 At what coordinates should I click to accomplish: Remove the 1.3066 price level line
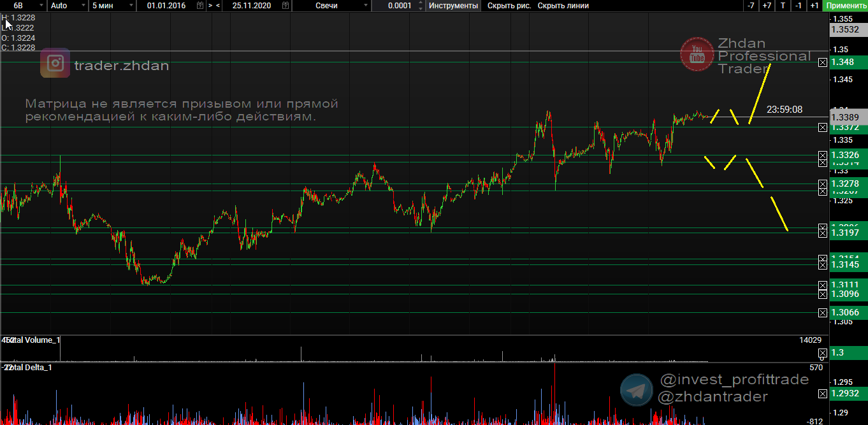pos(822,312)
